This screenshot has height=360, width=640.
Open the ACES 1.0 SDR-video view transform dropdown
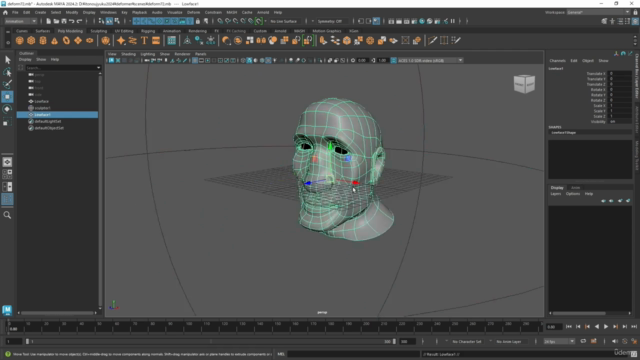(x=430, y=60)
